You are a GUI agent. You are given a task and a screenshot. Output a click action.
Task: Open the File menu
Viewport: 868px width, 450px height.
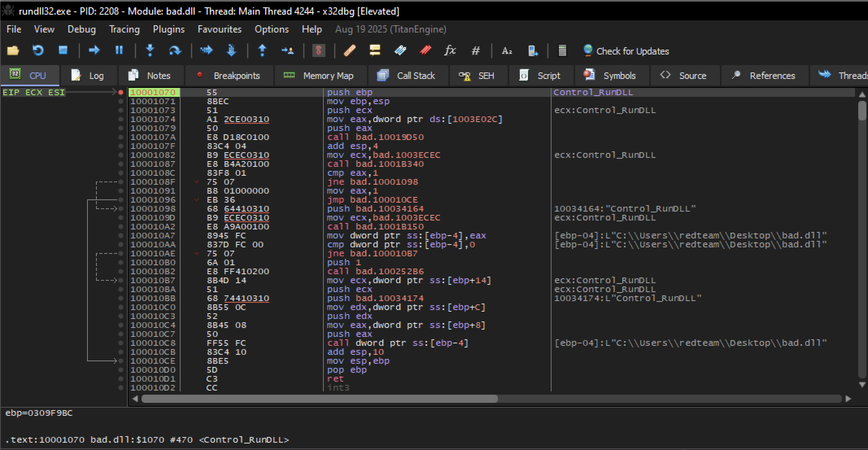pyautogui.click(x=14, y=29)
